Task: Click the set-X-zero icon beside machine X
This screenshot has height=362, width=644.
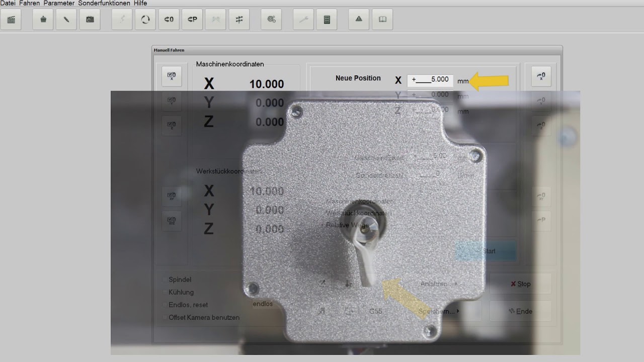Action: pos(172,76)
